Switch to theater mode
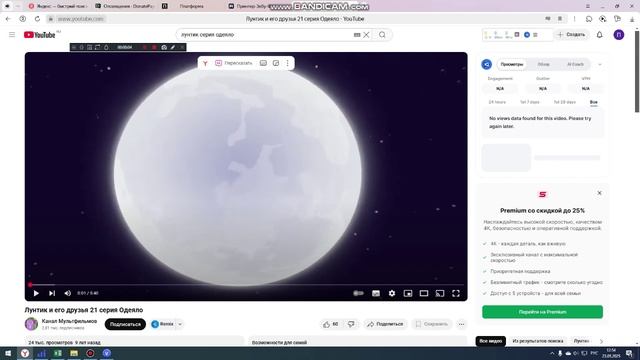The height and width of the screenshot is (360, 640). click(x=424, y=293)
